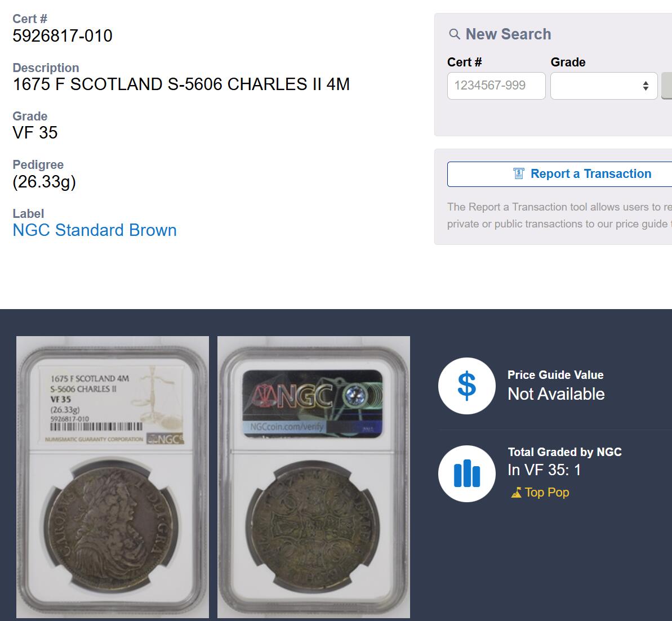Click the Not Available price guide value
Viewport: 672px width, 621px height.
pos(556,394)
